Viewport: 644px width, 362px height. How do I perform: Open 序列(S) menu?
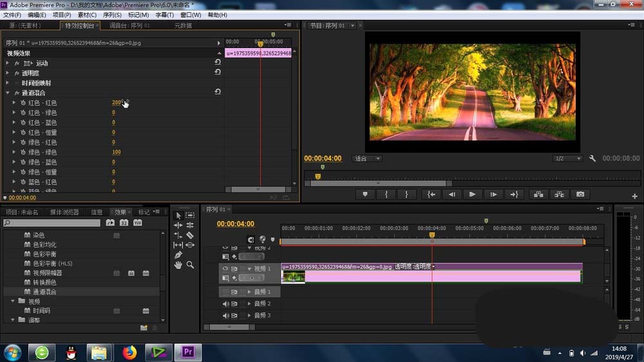112,15
